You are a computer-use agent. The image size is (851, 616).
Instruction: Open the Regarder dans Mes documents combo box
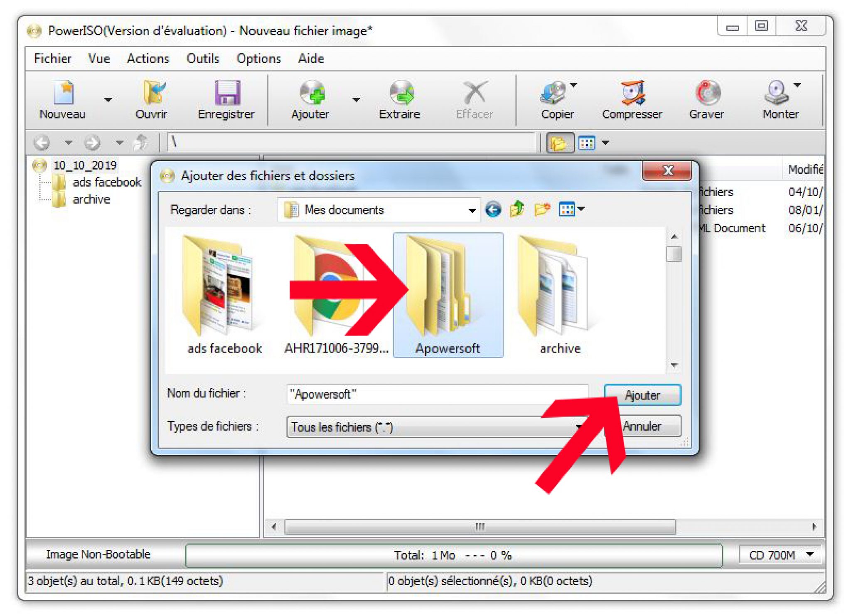pyautogui.click(x=379, y=210)
